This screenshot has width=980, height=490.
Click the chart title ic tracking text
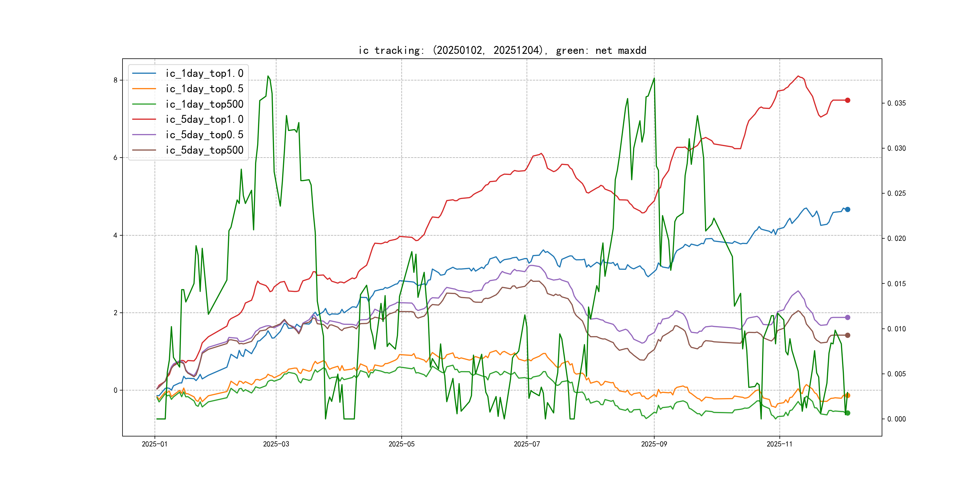point(502,51)
